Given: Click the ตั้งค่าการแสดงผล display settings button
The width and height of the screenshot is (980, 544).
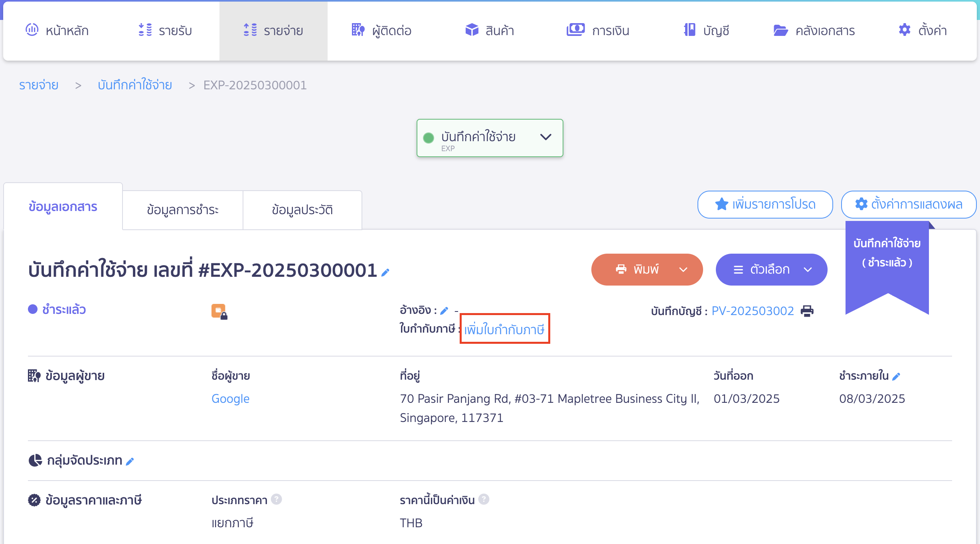Looking at the screenshot, I should [909, 204].
